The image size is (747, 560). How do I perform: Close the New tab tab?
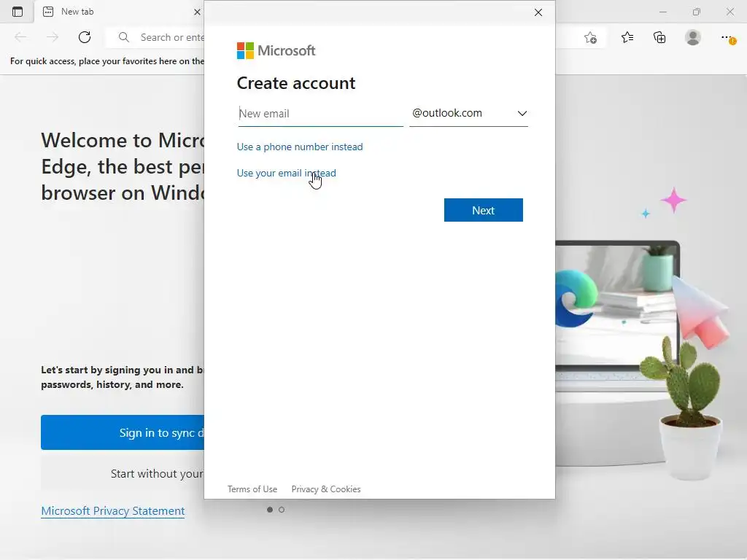pos(197,12)
